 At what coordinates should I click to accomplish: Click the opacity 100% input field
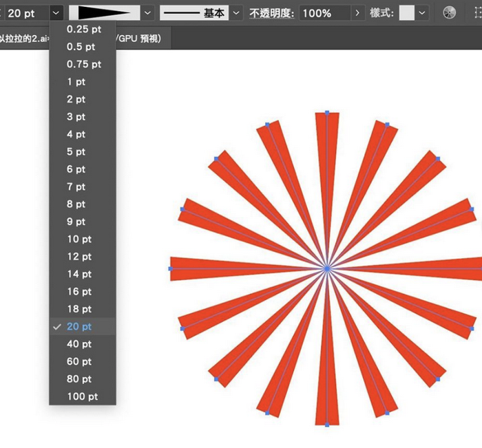pos(325,13)
